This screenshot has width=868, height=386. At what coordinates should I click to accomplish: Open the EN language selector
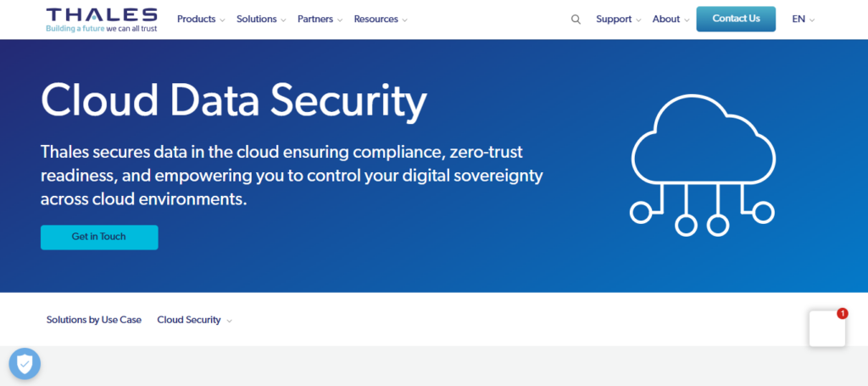[804, 19]
